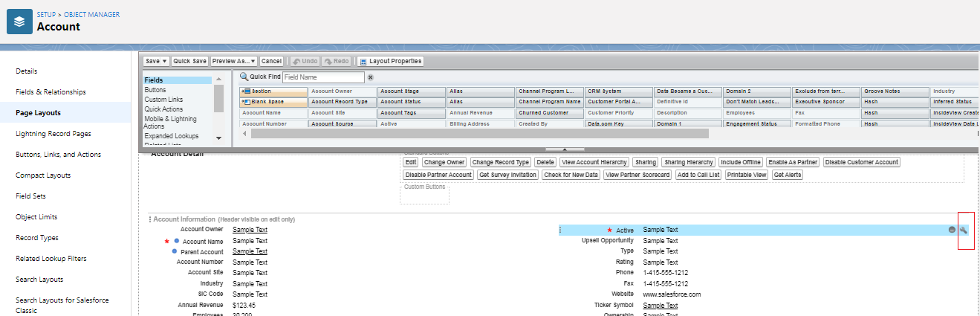Click Get Survey Invitation button
Image resolution: width=980 pixels, height=316 pixels.
507,175
